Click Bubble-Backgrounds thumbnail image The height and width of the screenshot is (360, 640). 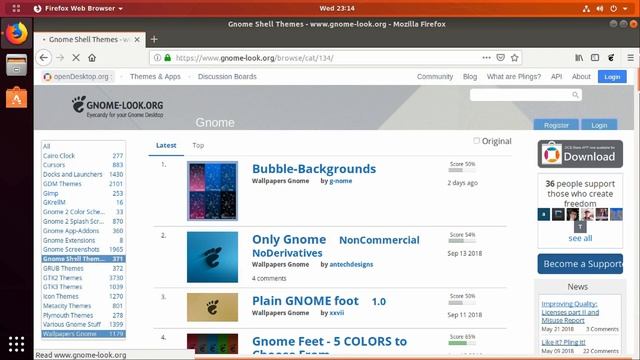click(x=212, y=191)
